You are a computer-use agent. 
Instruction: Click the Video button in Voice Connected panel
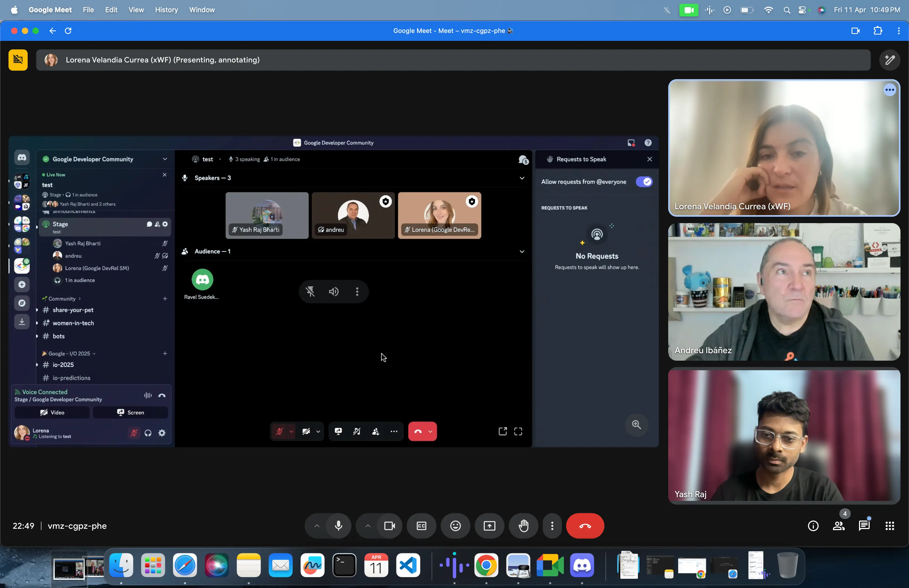point(52,412)
